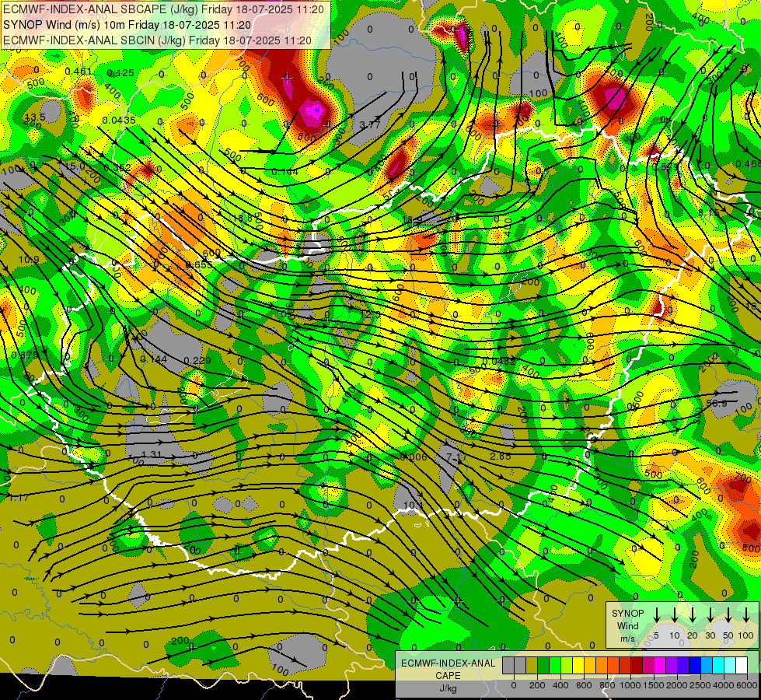761x700 pixels.
Task: Click the 2500 tick label on CAPE scale
Action: point(700,685)
